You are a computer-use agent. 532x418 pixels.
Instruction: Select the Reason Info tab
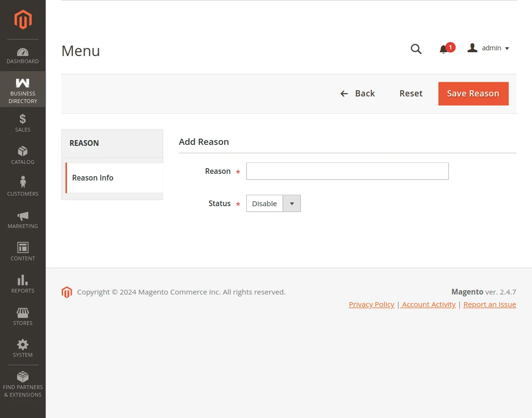[114, 178]
